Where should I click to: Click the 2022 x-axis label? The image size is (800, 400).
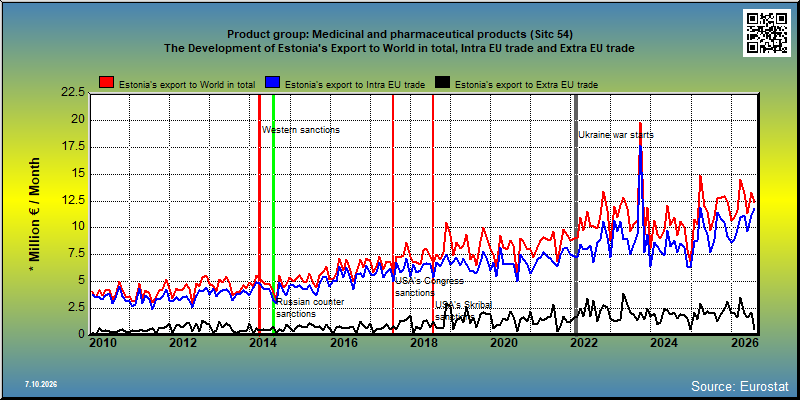click(x=583, y=342)
